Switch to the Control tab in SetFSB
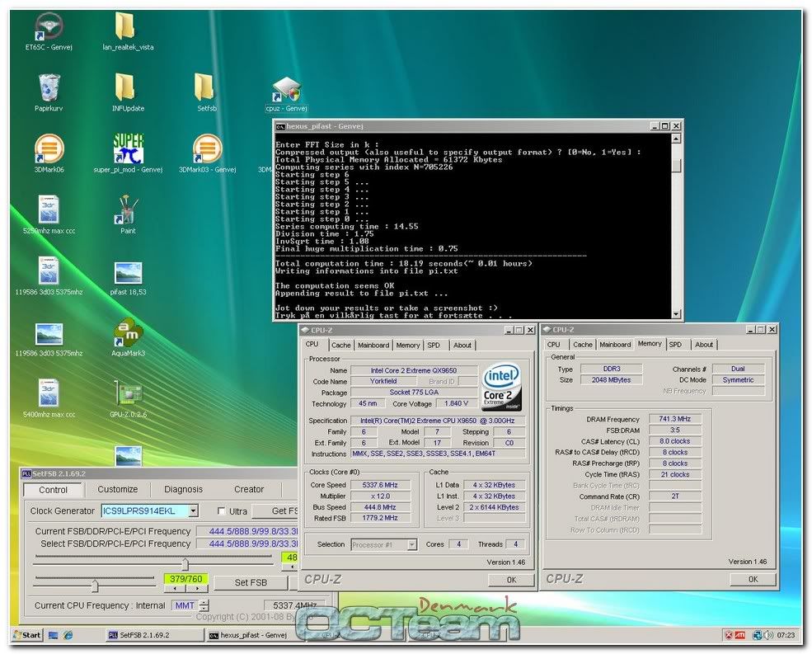The width and height of the screenshot is (812, 654). [53, 490]
